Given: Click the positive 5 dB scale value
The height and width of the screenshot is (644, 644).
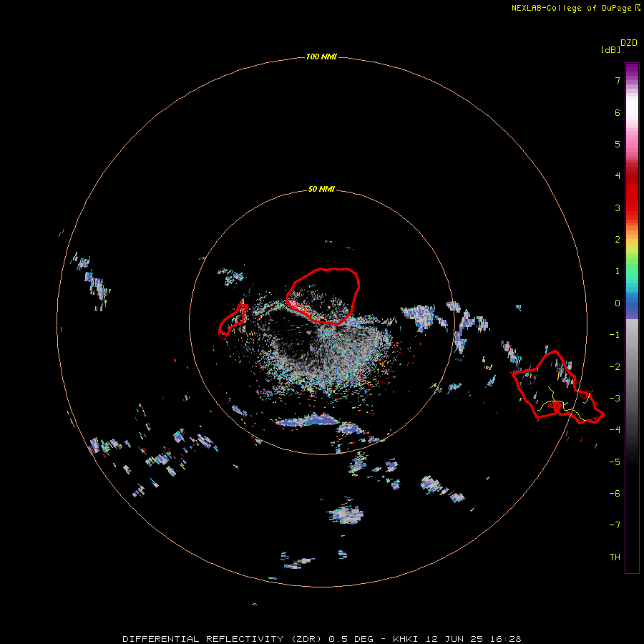Looking at the screenshot, I should point(618,144).
